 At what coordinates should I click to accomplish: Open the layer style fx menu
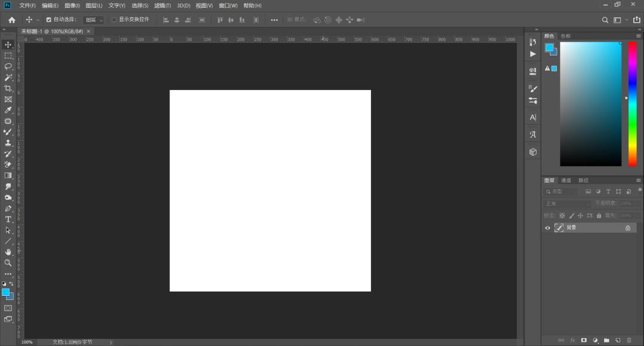tap(572, 340)
